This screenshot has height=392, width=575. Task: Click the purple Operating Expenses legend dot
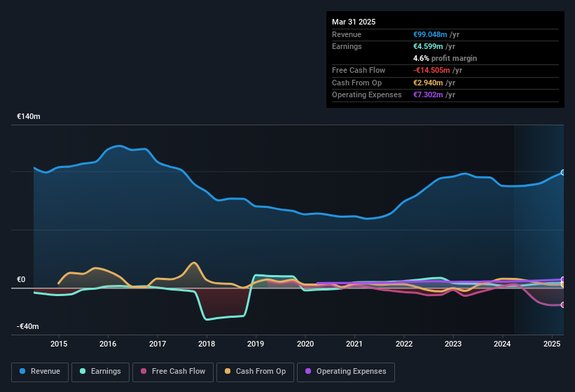coord(308,371)
